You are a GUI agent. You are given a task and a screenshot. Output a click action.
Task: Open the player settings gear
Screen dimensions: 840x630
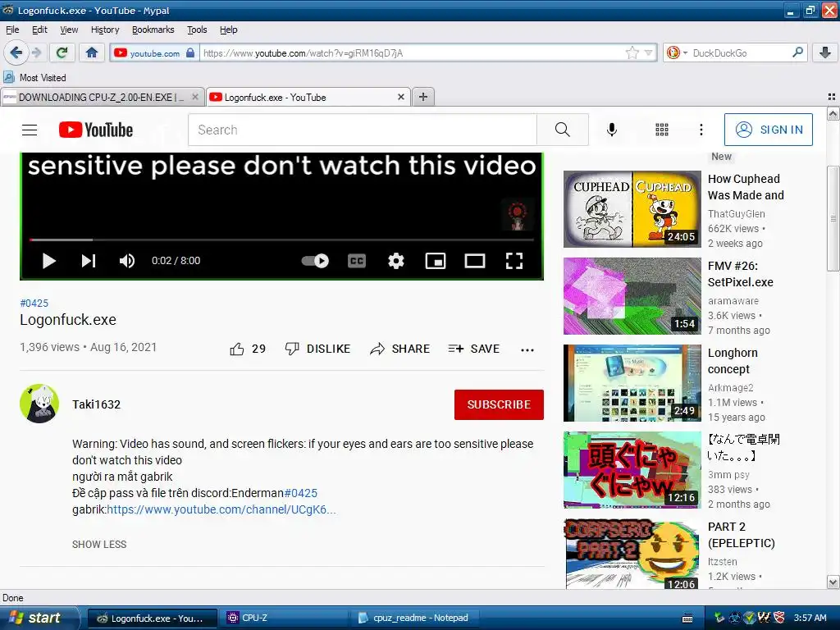coord(396,261)
